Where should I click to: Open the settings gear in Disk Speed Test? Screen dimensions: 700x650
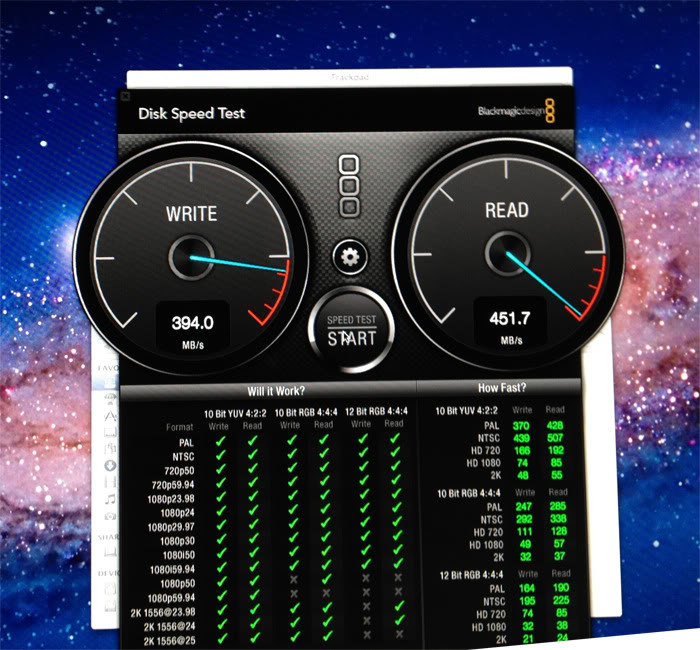click(x=350, y=257)
